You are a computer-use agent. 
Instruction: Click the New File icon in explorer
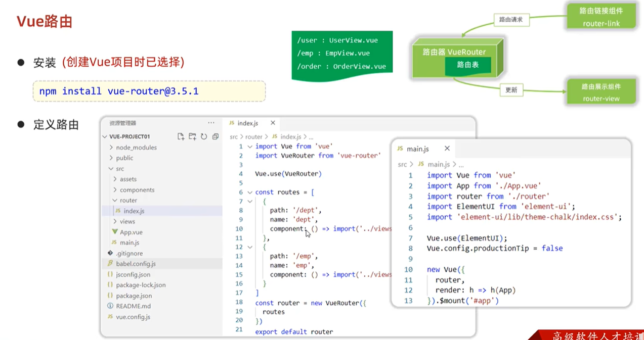181,136
